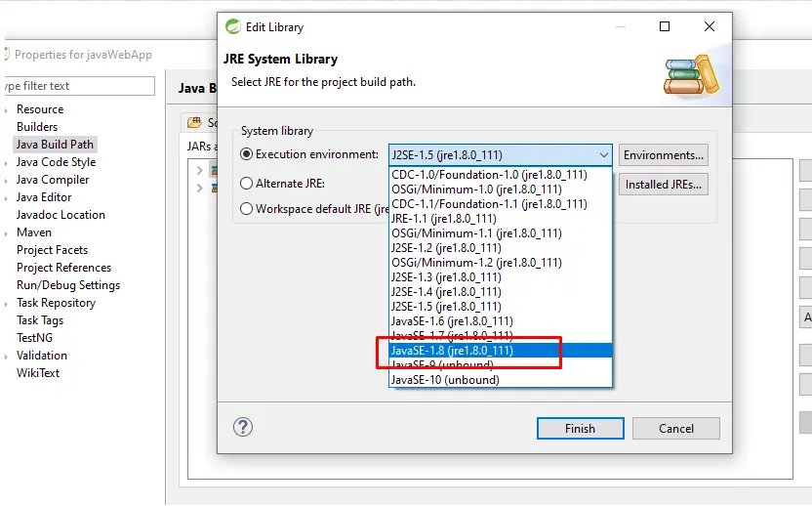Select J2SE-1.4 (jre1.8.0_111) option
The height and width of the screenshot is (506, 812).
(501, 292)
